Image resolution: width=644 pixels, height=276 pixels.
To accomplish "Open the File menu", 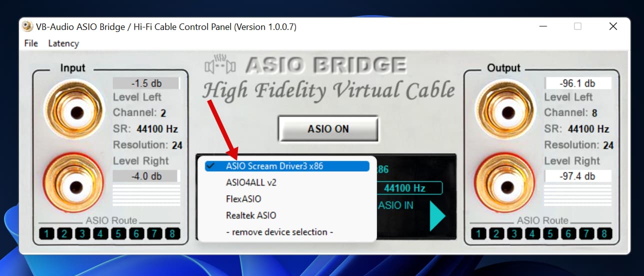I will point(31,43).
